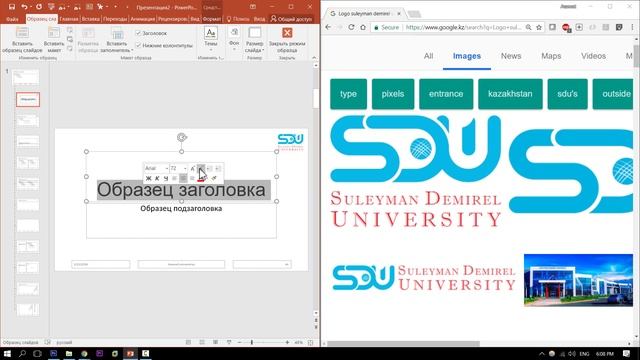Click the "type" filter chip
Viewport: 640px width, 360px height.
point(349,94)
